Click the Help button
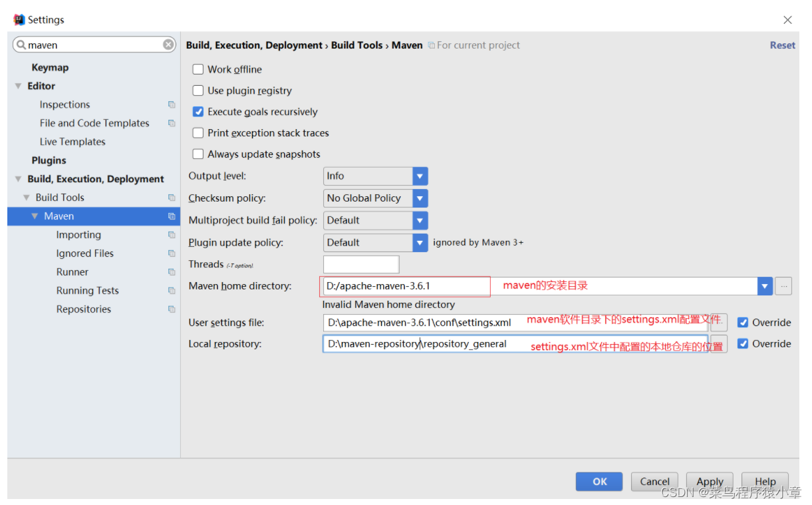Viewport: 812px width, 505px height. tap(765, 482)
